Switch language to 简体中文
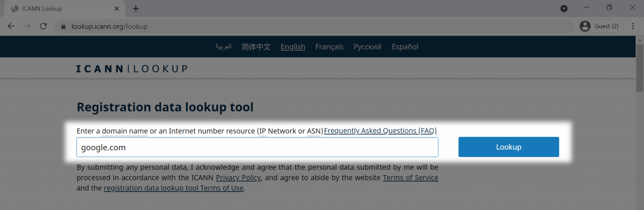The image size is (644, 210). (256, 47)
